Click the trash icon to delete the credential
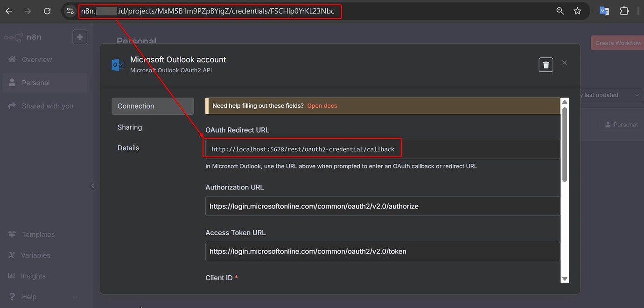The width and height of the screenshot is (644, 308). point(546,64)
